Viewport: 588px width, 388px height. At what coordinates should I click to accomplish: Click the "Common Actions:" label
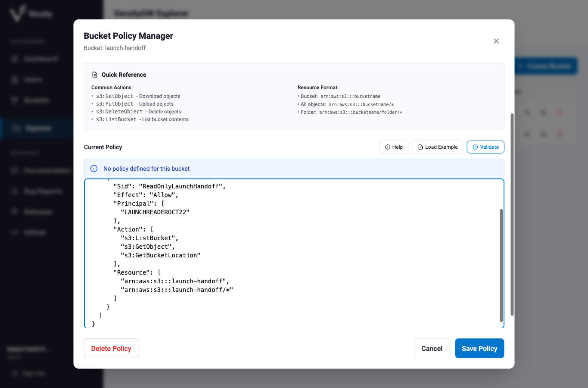(x=112, y=88)
